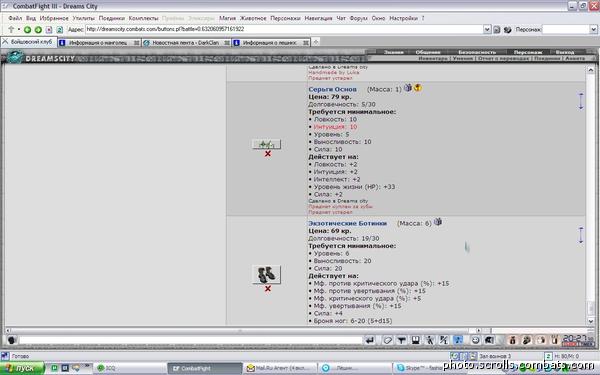Switch to Информация о мангопец tab

[99, 42]
